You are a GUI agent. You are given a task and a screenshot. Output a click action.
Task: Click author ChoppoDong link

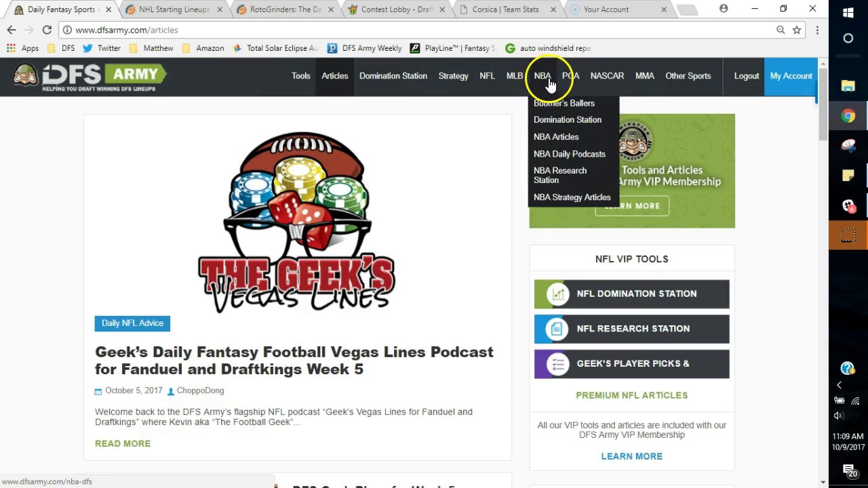pyautogui.click(x=200, y=391)
